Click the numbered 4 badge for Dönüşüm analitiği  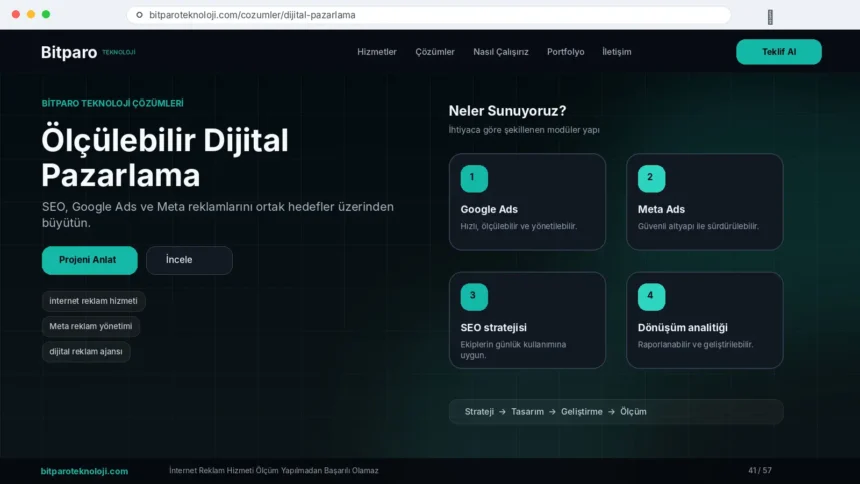(x=651, y=297)
